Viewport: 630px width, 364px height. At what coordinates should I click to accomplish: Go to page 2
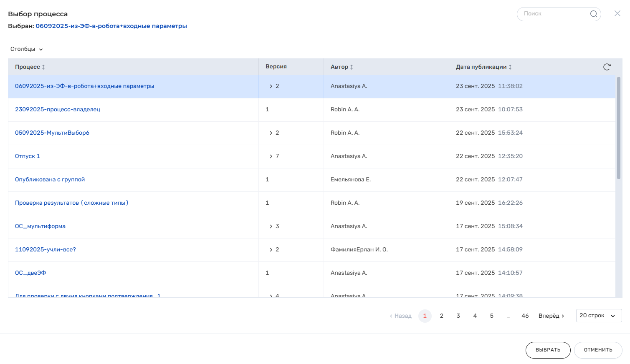point(441,316)
